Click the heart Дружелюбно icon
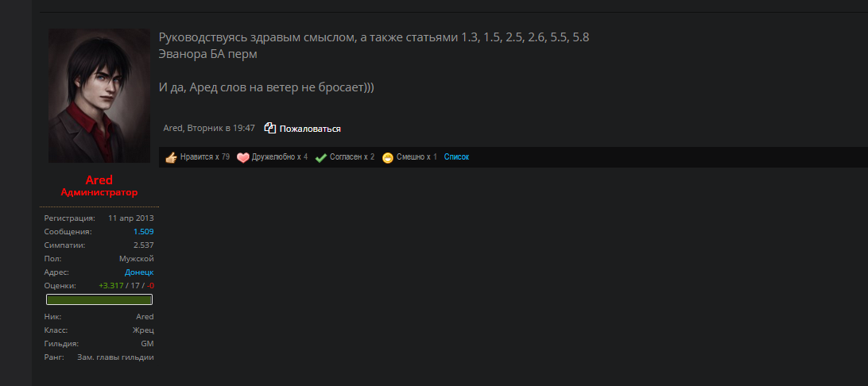 243,157
